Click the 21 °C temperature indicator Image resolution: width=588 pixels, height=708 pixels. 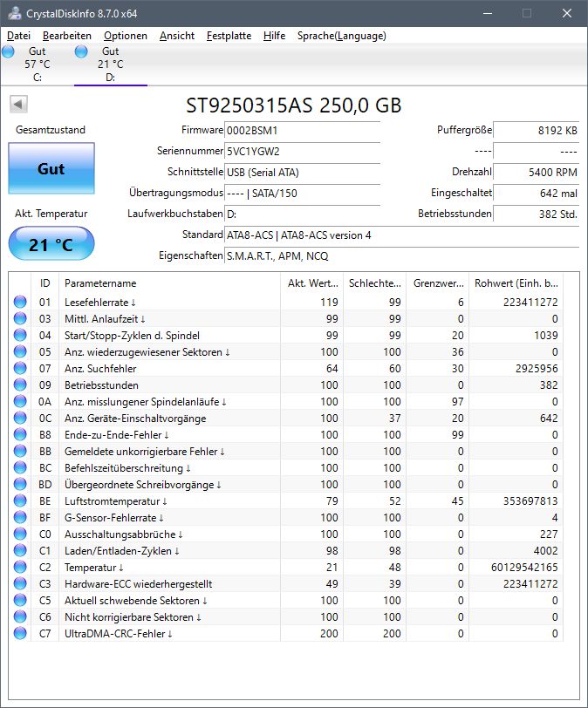pyautogui.click(x=50, y=244)
